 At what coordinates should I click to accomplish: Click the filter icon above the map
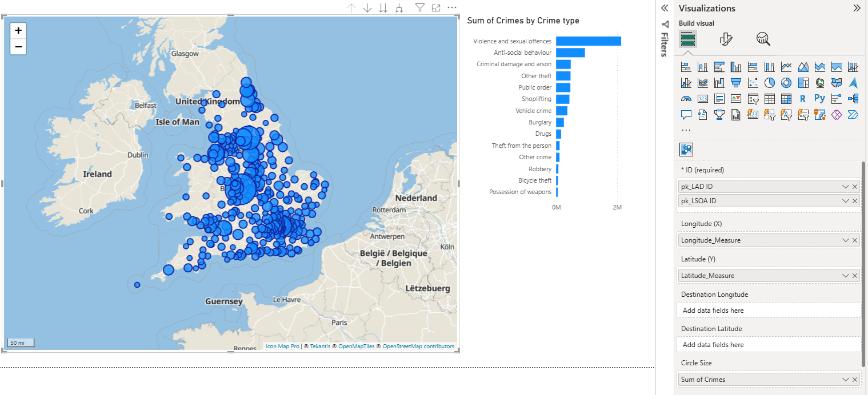(x=419, y=8)
